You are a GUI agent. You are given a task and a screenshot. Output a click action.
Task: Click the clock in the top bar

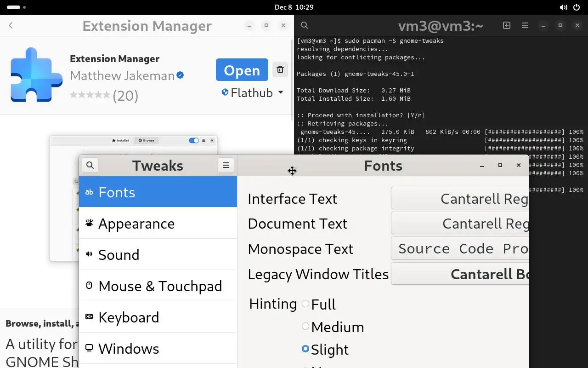pyautogui.click(x=294, y=7)
